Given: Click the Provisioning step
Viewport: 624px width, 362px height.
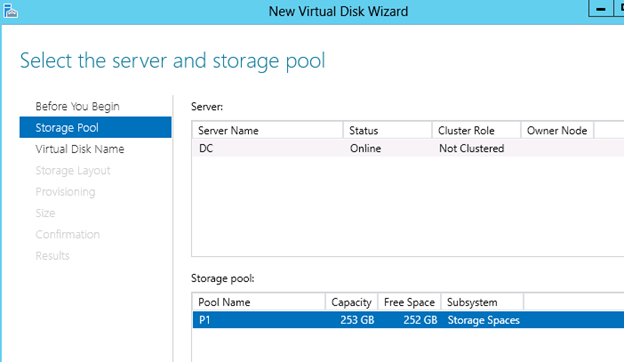Looking at the screenshot, I should click(x=65, y=192).
